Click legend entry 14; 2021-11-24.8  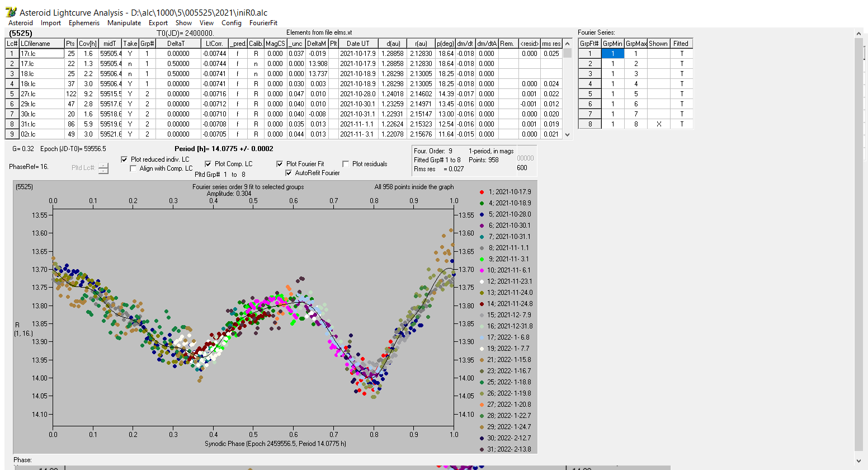point(510,304)
